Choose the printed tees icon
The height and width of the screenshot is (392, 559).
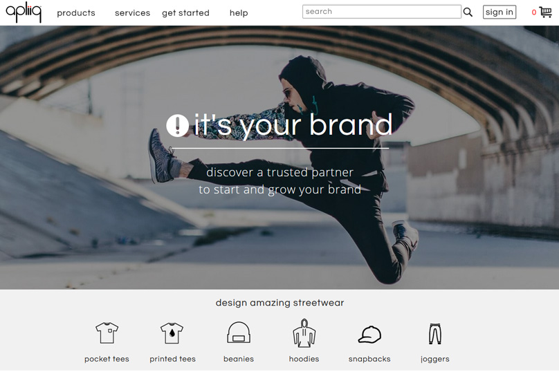(x=172, y=333)
